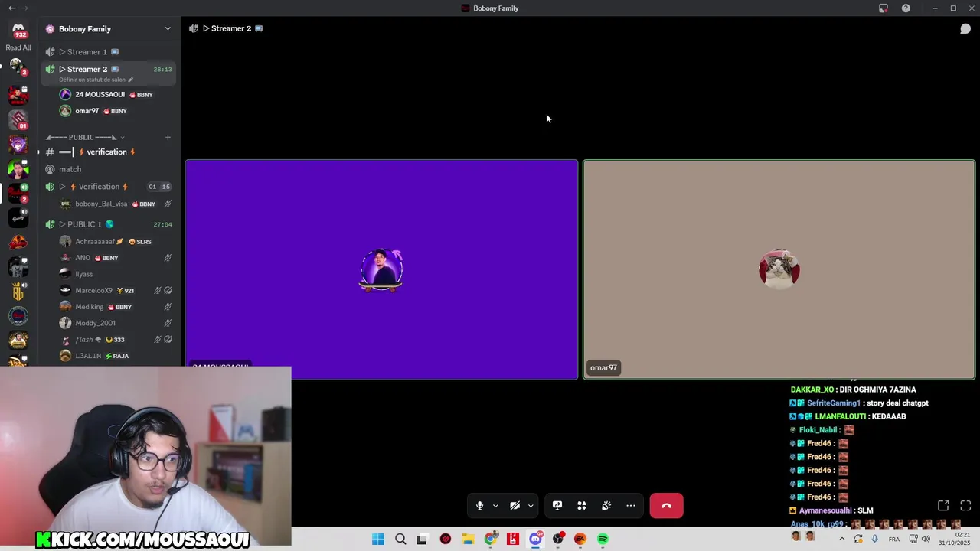Open camera options arrow
The width and height of the screenshot is (980, 551).
coord(531,506)
